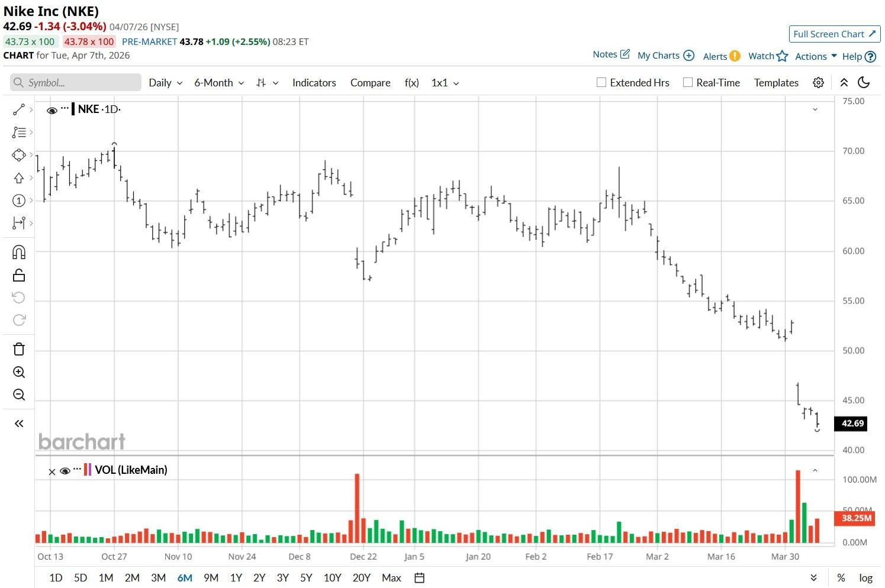Collapse the left drawing toolbar
Screen dimensions: 885x588
coord(19,424)
